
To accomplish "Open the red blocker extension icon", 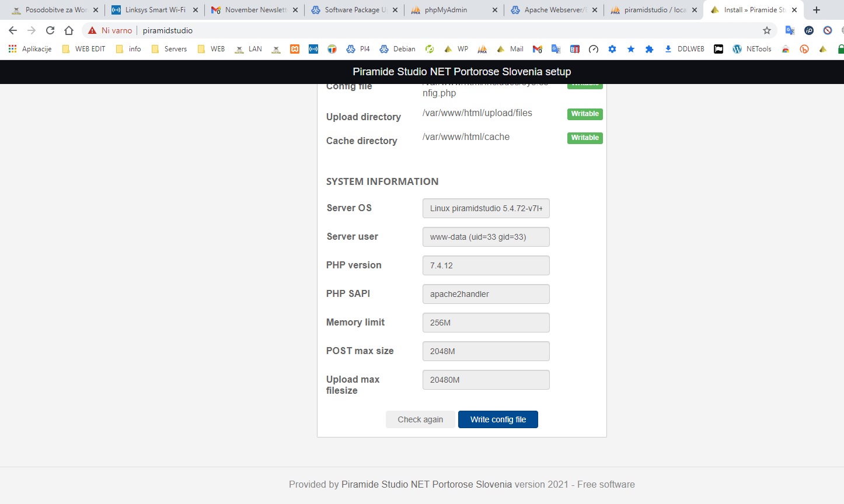I will (x=828, y=30).
